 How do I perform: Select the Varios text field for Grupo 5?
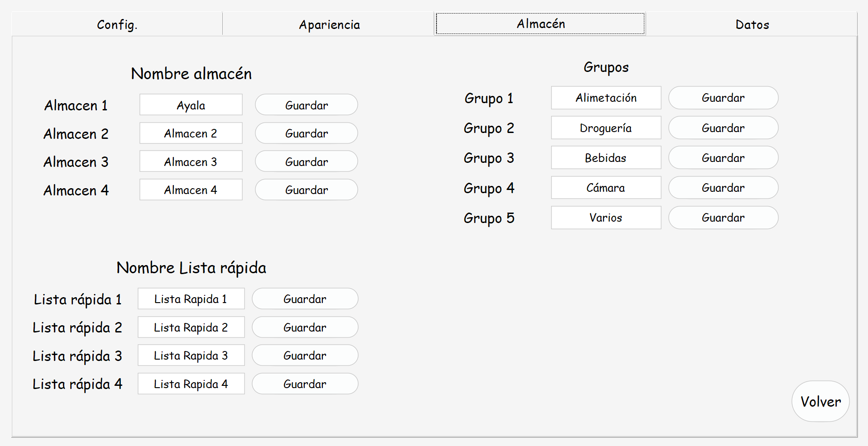pyautogui.click(x=606, y=218)
